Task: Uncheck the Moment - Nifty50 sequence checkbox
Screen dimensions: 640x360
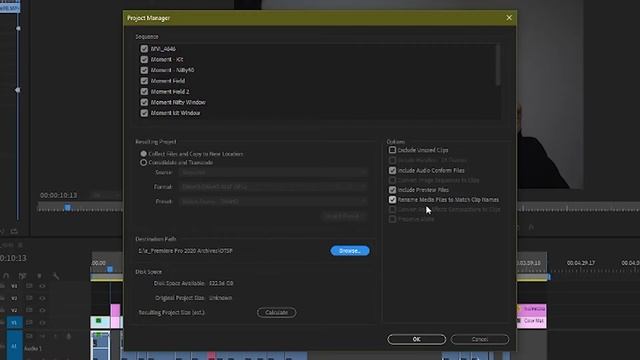Action: [x=144, y=70]
